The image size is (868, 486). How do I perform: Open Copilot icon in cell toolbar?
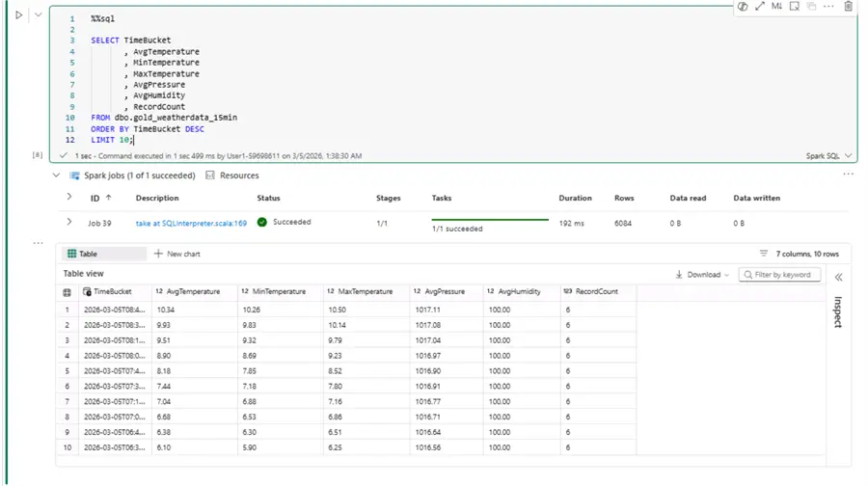click(743, 6)
